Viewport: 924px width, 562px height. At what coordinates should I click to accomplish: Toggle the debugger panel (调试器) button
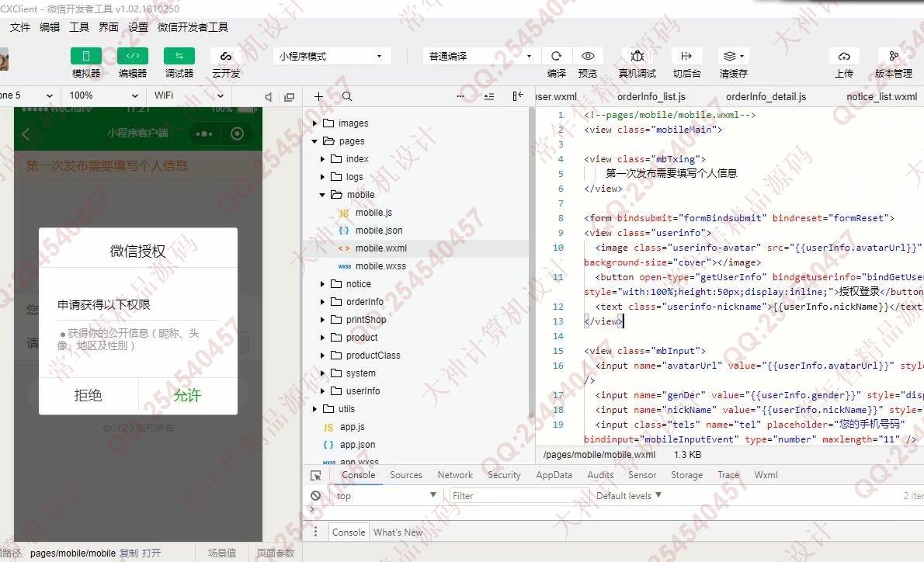coord(179,56)
